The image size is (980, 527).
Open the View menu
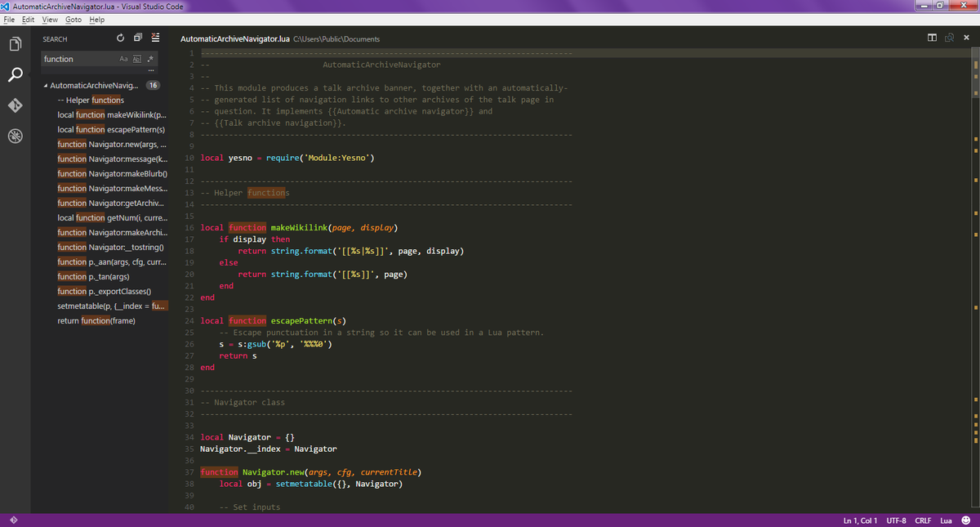pos(49,19)
